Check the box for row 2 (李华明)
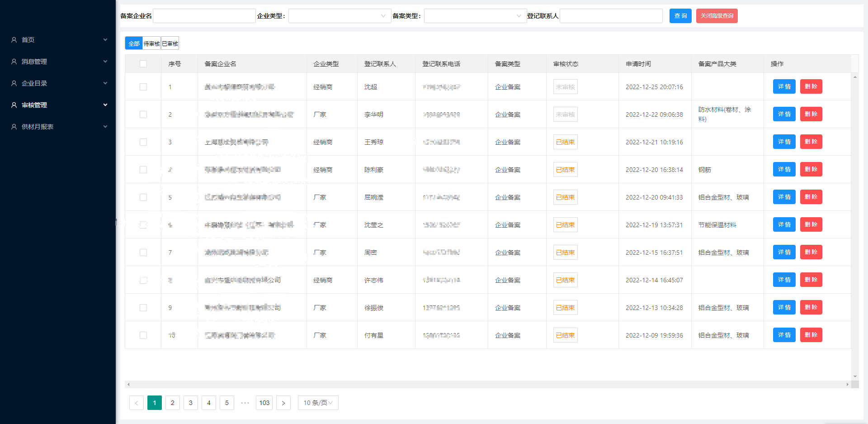Screen dimensions: 868x424 (143, 114)
